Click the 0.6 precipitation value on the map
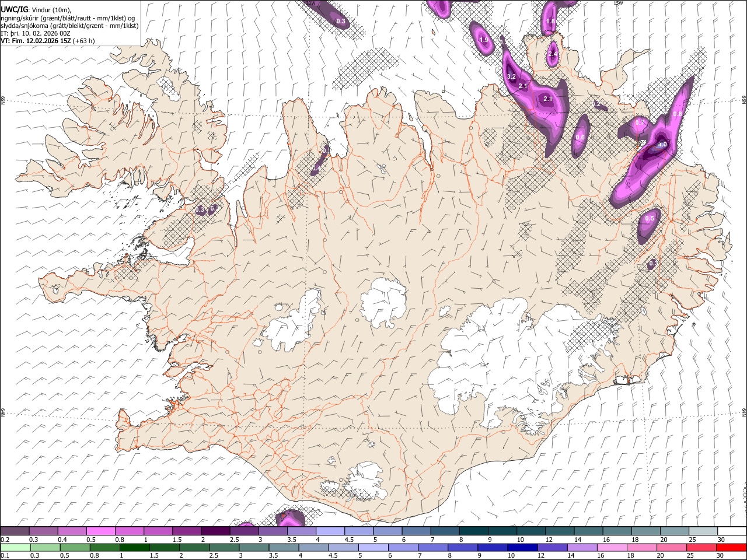This screenshot has width=747, height=560. (580, 138)
